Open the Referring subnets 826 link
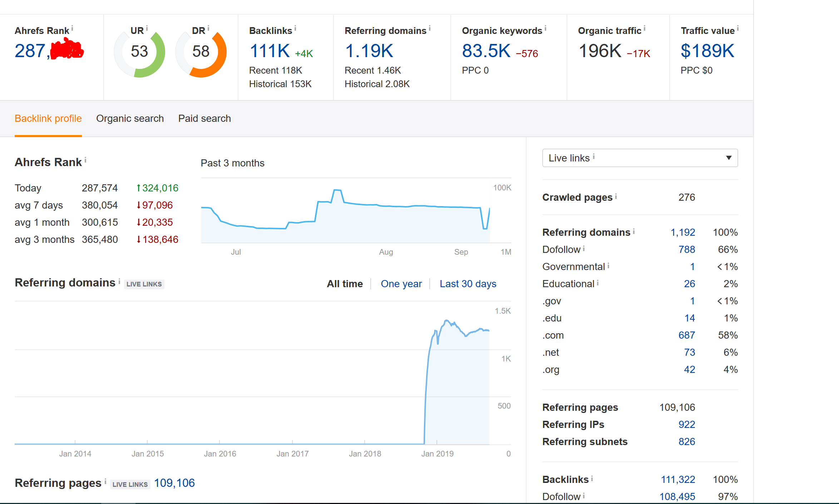This screenshot has height=504, width=839. point(687,442)
